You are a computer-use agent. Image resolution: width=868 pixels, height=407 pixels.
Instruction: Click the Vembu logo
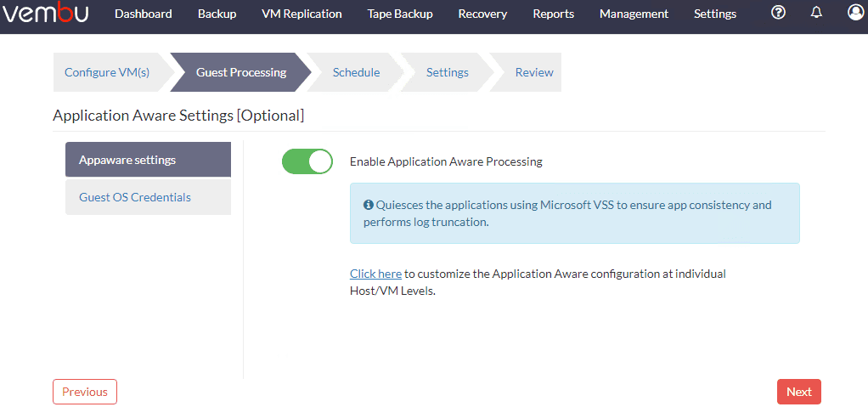click(x=44, y=14)
